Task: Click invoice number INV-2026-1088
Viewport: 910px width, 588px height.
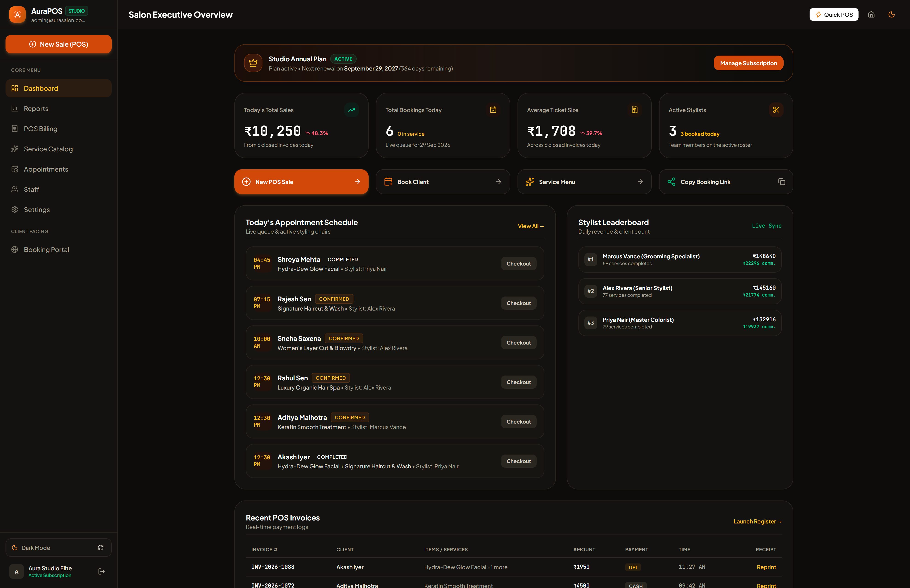Action: pyautogui.click(x=273, y=567)
